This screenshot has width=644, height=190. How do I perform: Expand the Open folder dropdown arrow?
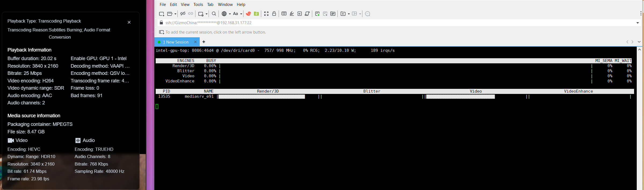(x=176, y=14)
